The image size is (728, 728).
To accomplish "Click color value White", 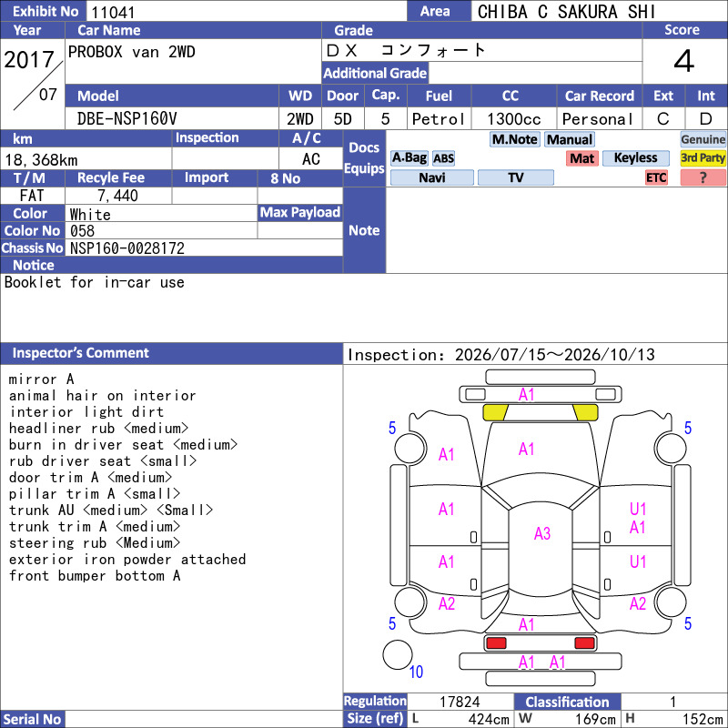I will 90,215.
